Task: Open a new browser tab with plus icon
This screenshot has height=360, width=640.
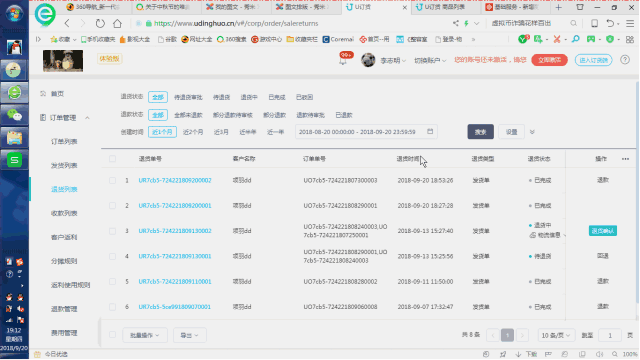Action: tap(558, 7)
